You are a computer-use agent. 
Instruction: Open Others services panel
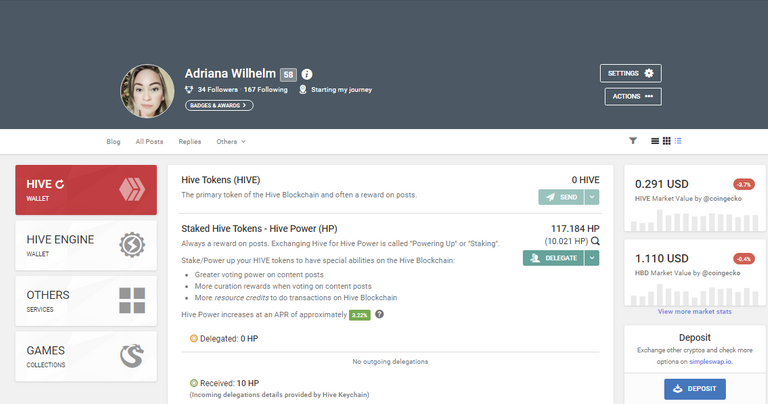pos(86,300)
